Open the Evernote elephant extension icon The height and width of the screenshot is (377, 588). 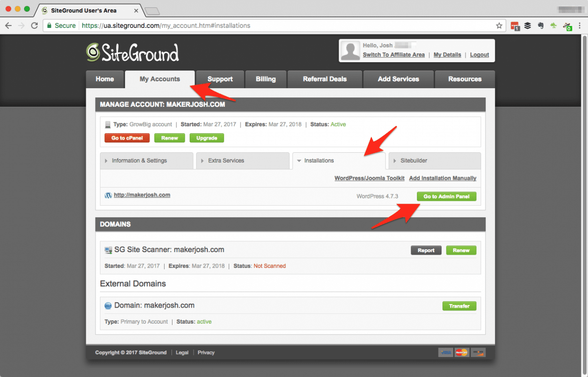(540, 25)
